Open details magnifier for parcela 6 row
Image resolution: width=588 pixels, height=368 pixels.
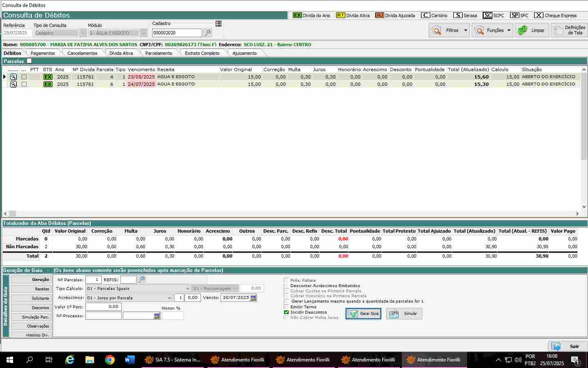[x=13, y=84]
